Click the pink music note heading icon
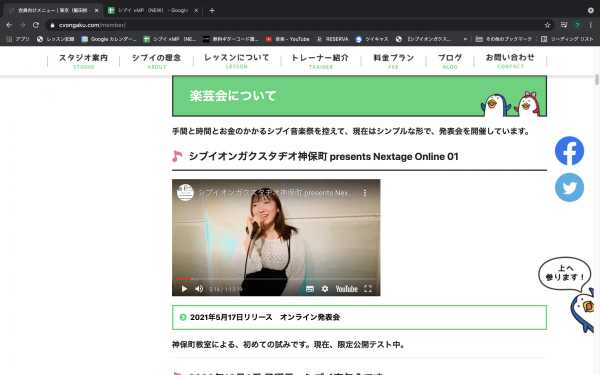Screen dimensions: 600x375 click(x=177, y=156)
